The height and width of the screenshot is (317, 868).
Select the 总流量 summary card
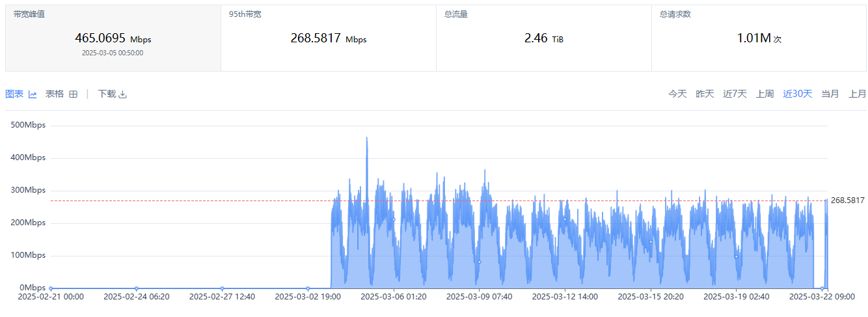click(544, 38)
